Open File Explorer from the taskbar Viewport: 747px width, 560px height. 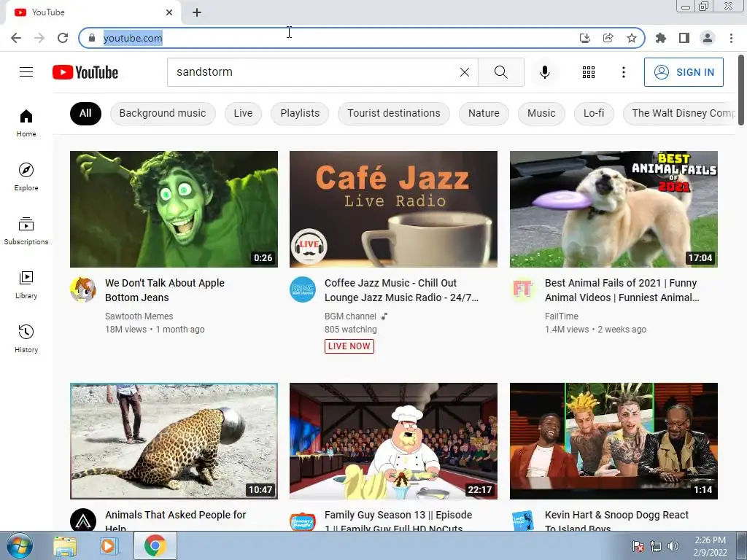65,546
